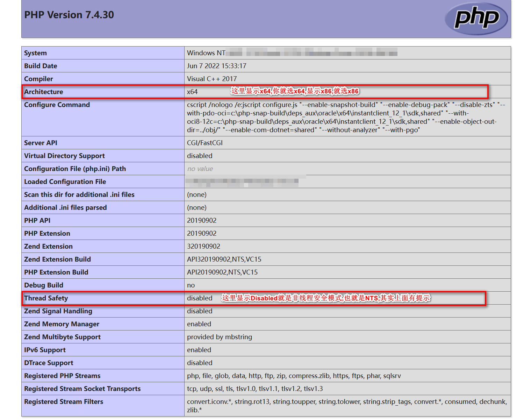
Task: Click the PHP logo in the header
Action: pyautogui.click(x=476, y=19)
